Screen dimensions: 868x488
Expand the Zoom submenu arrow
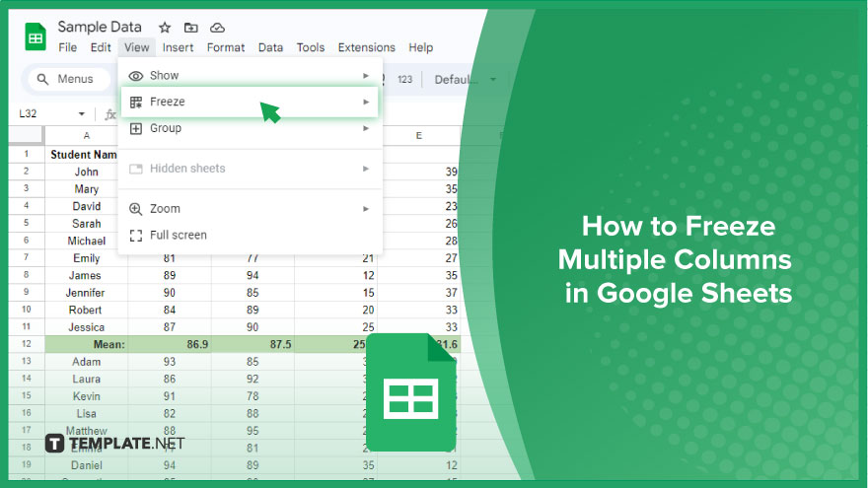365,209
